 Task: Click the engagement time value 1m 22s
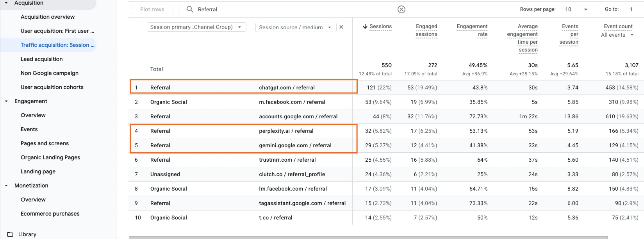(528, 116)
